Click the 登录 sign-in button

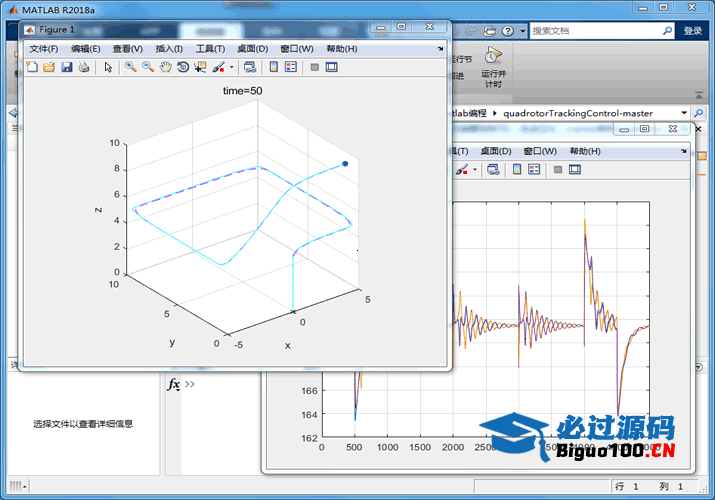coord(693,31)
